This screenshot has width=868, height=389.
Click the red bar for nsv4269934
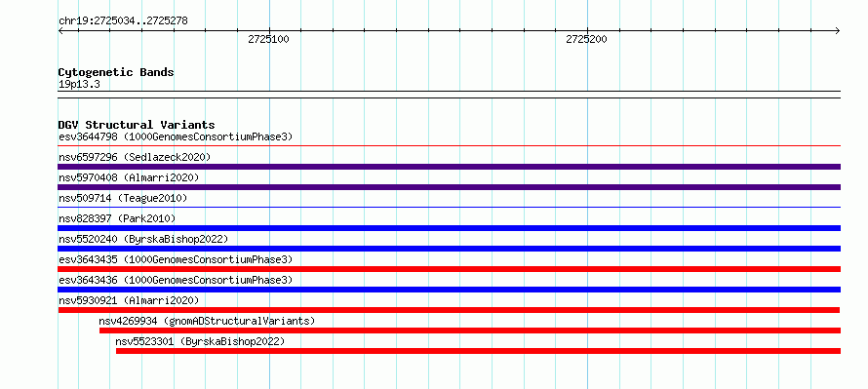[x=470, y=331]
